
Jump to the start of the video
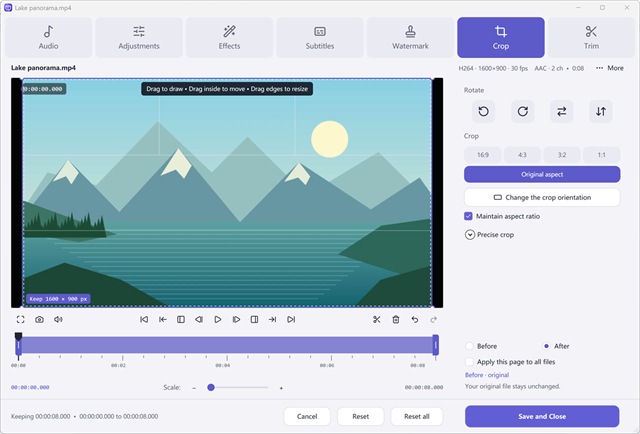(144, 320)
